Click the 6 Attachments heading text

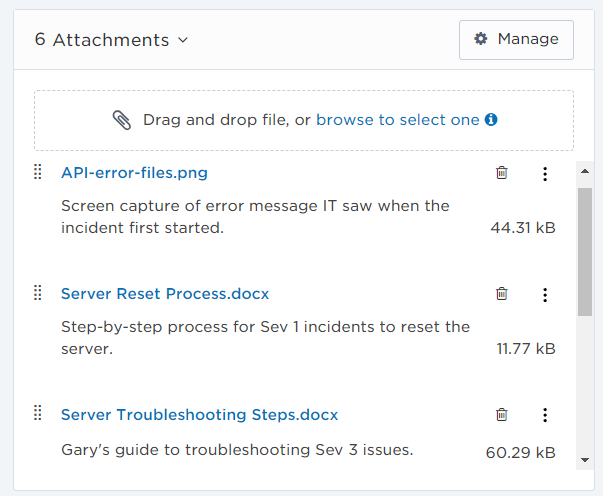click(102, 40)
